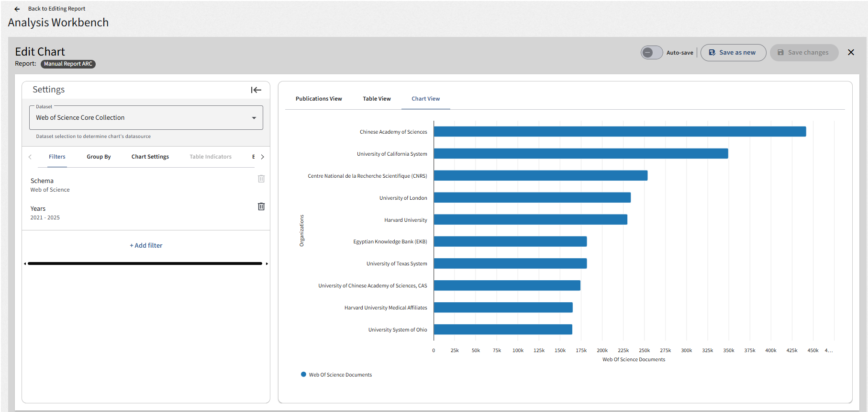Click the Manual Report ARC badge

(x=68, y=64)
